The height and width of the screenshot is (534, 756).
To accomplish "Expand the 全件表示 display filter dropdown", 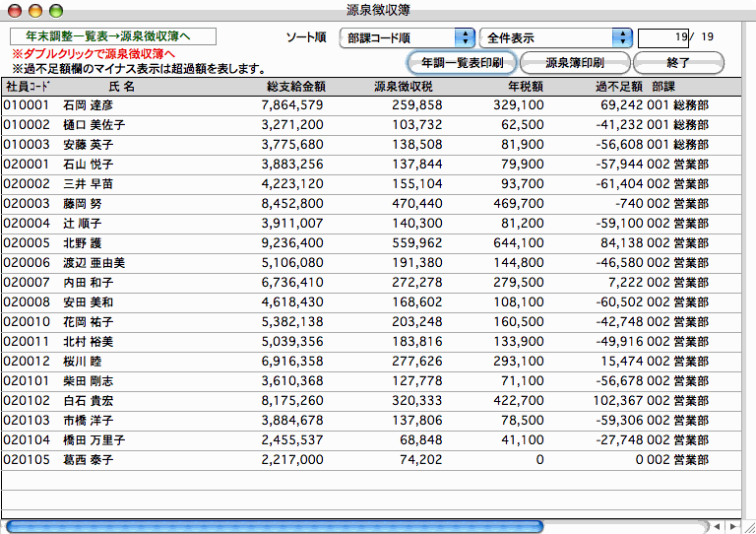I will pos(555,37).
